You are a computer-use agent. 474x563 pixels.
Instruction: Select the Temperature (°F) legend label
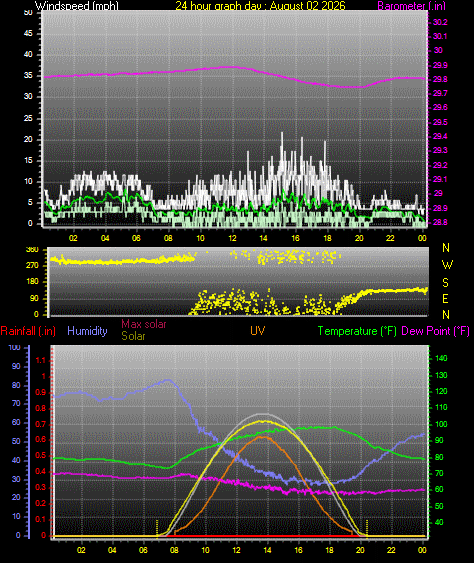click(357, 331)
